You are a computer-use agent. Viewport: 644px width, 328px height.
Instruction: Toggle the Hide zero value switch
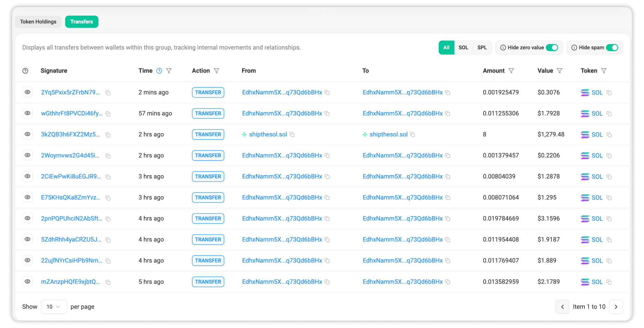[552, 48]
